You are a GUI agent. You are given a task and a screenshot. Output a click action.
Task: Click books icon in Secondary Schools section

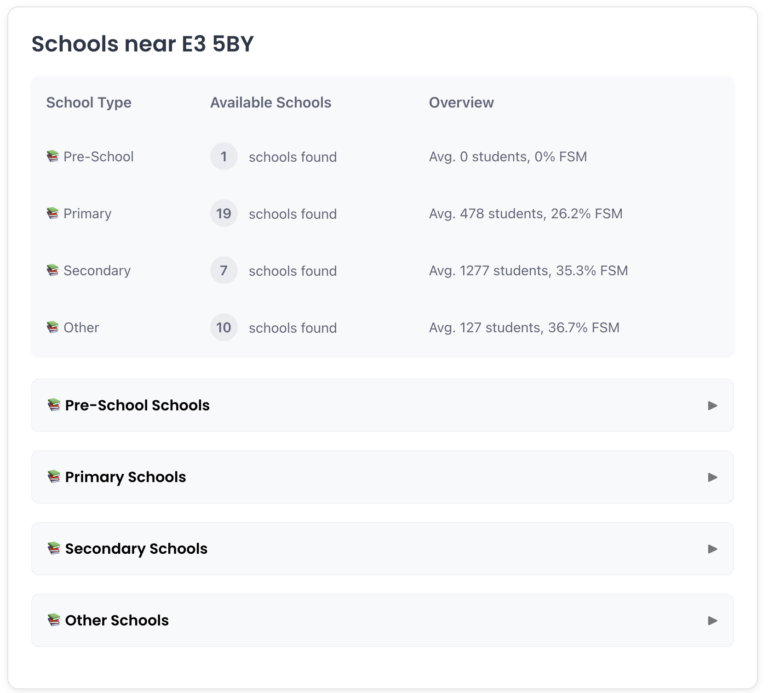click(54, 549)
